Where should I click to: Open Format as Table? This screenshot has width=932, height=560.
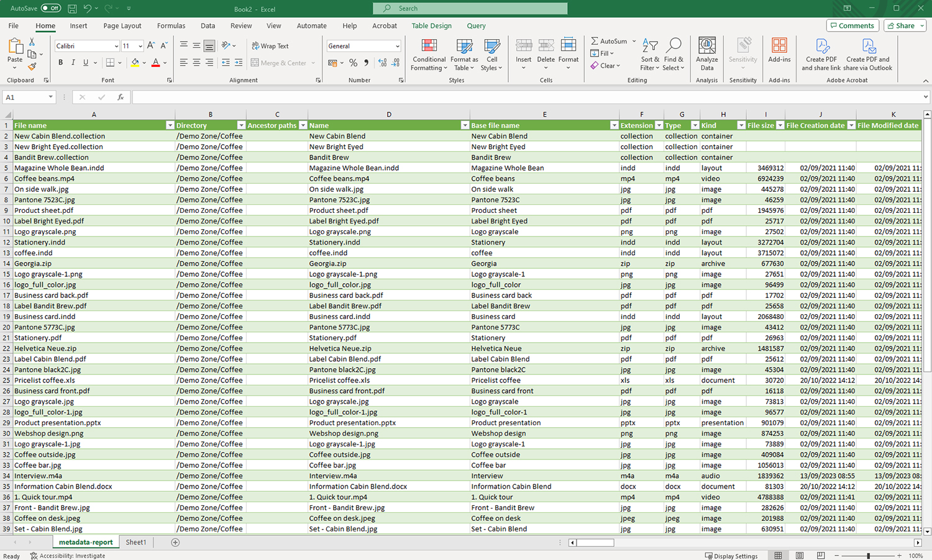tap(464, 55)
